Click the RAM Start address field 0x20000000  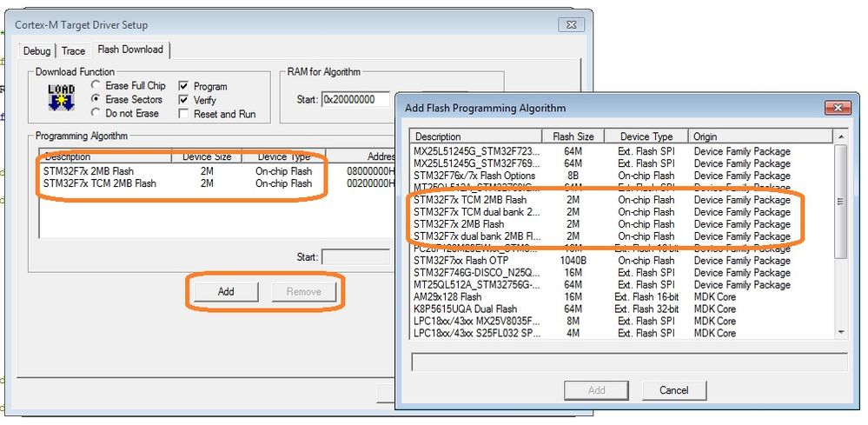[x=356, y=100]
